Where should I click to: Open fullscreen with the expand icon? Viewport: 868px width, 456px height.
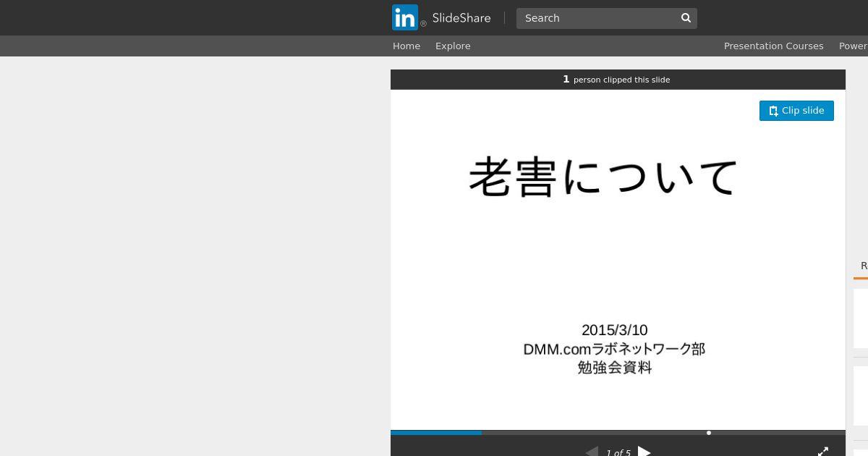[x=822, y=452]
